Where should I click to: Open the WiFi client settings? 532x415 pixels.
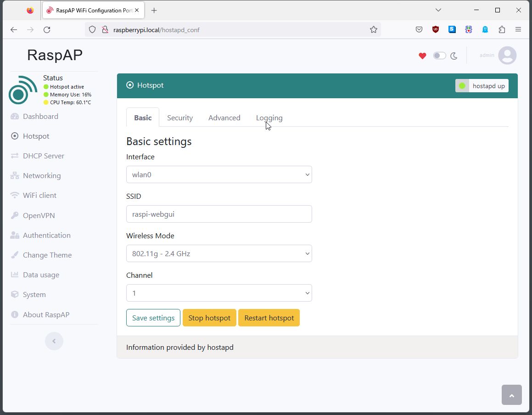(39, 195)
